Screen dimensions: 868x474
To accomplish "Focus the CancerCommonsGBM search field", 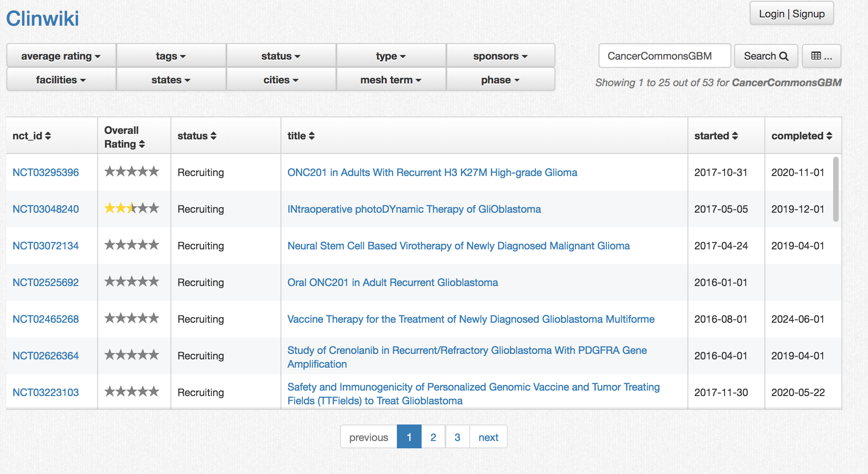I will tap(665, 56).
